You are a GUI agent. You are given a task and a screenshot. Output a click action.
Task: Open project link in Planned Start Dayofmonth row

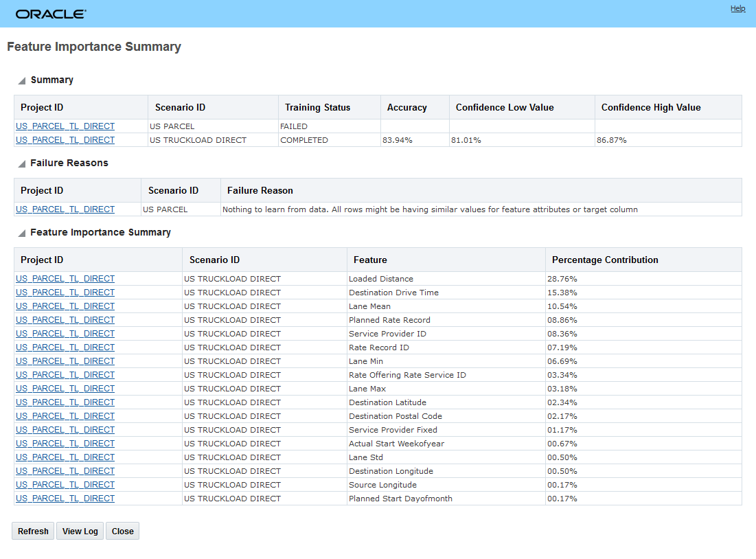pos(65,499)
